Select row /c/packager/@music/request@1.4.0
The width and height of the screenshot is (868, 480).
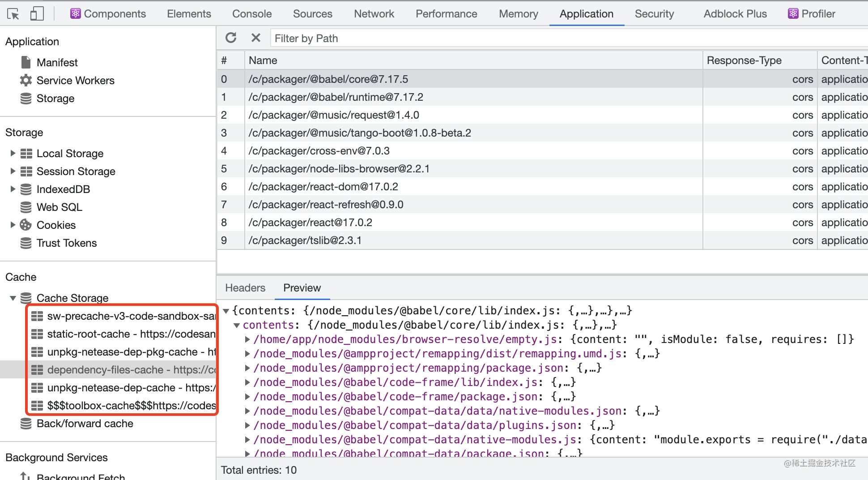point(542,115)
